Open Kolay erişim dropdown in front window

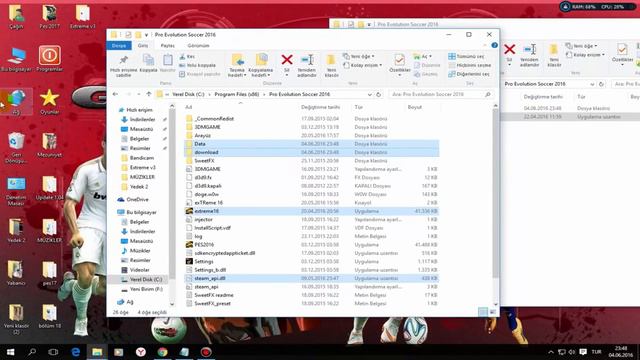363,65
